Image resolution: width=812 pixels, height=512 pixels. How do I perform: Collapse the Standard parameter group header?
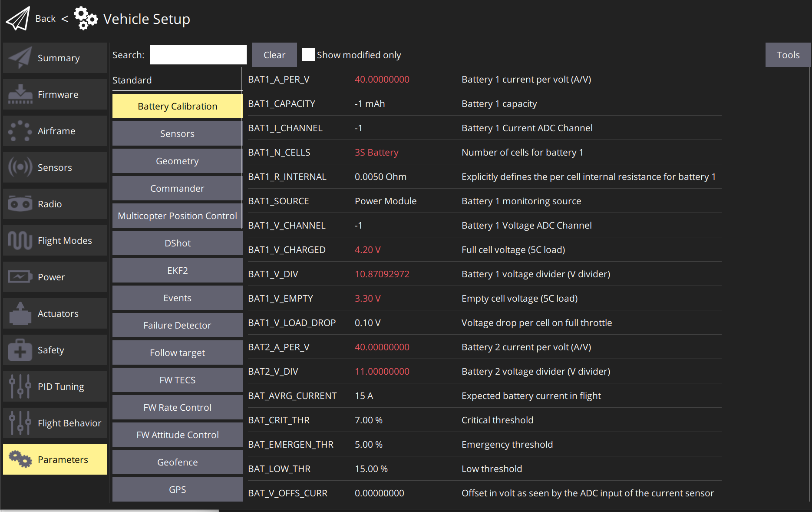point(132,80)
